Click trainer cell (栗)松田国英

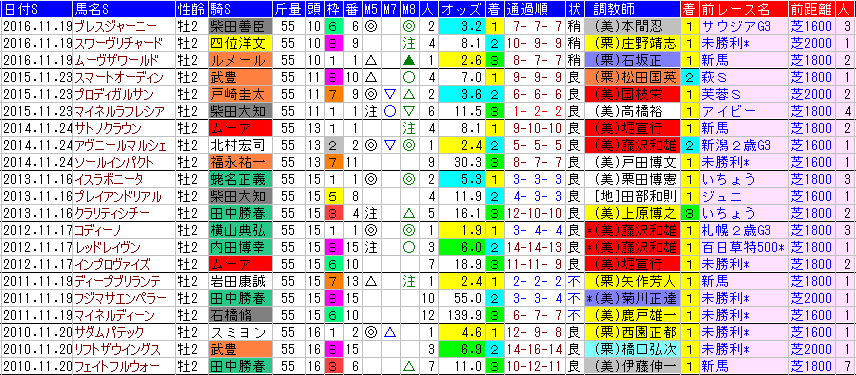[631, 78]
